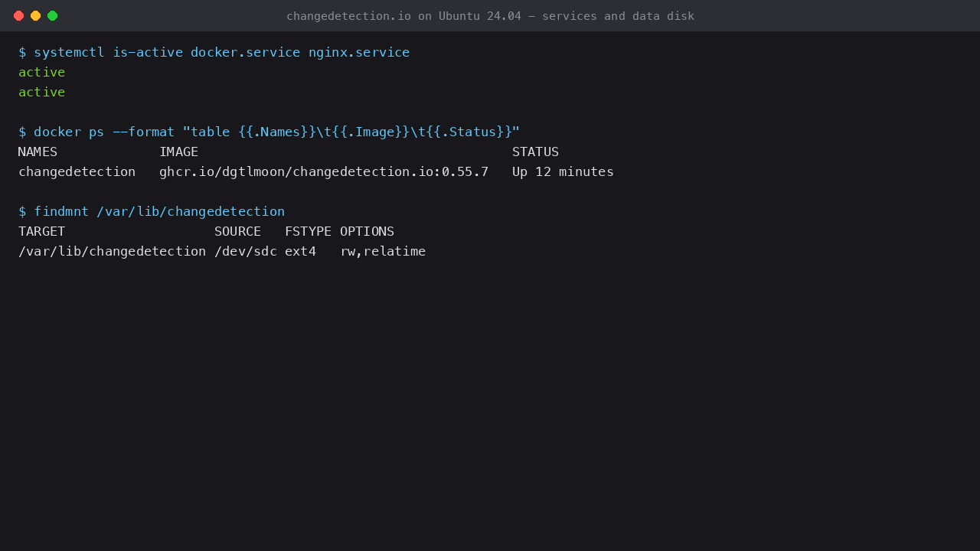Click the 'STATUS' column header
The image size is (980, 551).
(536, 152)
